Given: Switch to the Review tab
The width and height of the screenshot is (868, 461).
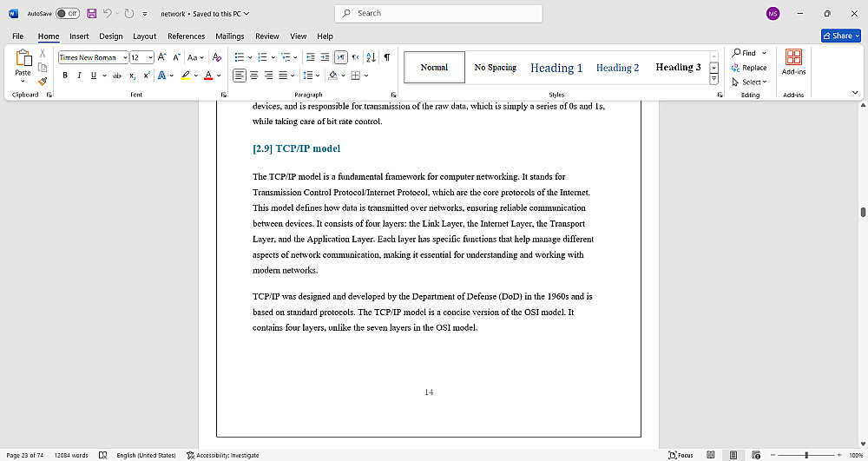Looking at the screenshot, I should click(x=266, y=36).
